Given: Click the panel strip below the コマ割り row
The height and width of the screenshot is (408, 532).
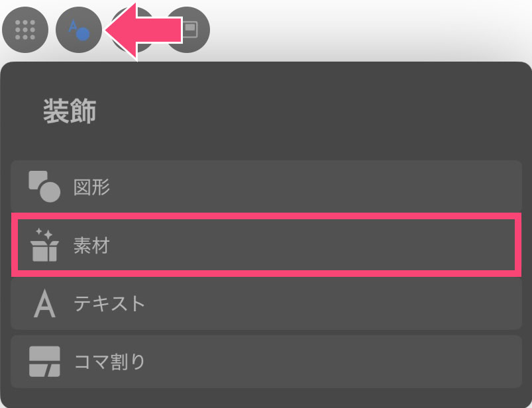Looking at the screenshot, I should click(265, 399).
